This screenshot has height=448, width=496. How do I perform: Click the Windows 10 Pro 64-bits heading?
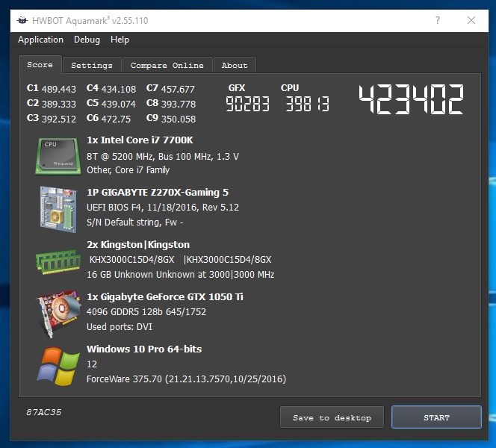144,349
